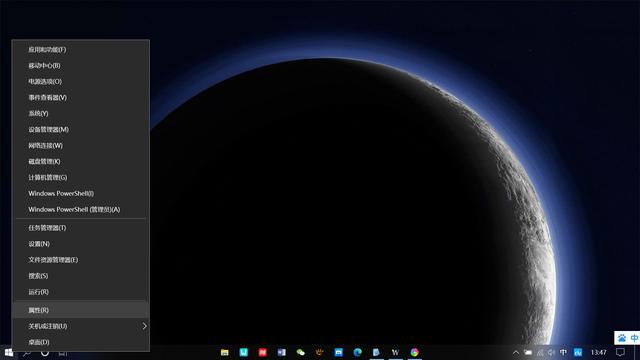Show 桌面(D) via the menu
The image size is (640, 360).
[80, 342]
